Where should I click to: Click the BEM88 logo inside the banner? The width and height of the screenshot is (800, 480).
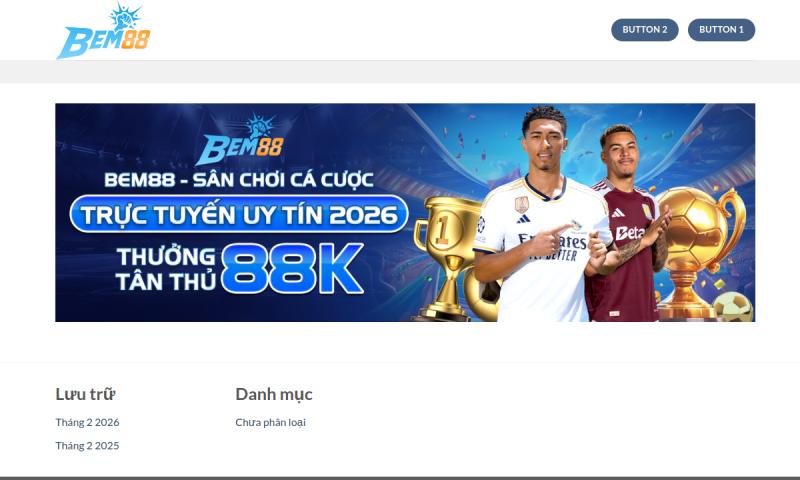[239, 139]
